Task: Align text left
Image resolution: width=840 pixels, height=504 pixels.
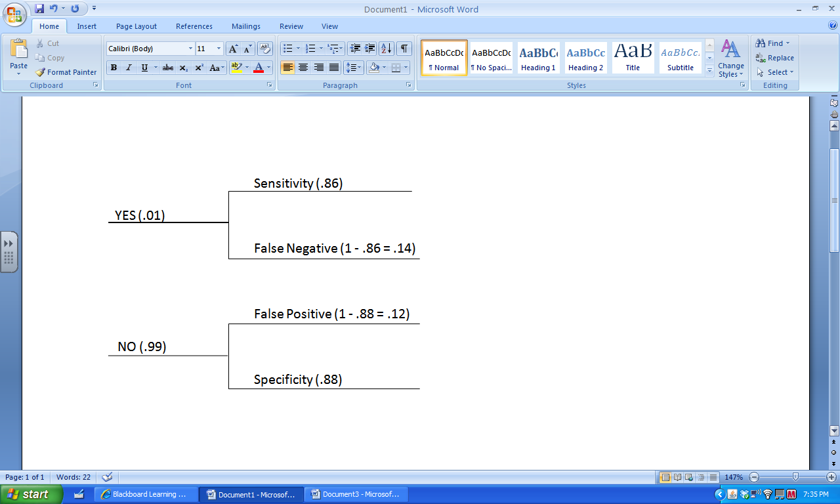Action: 287,68
